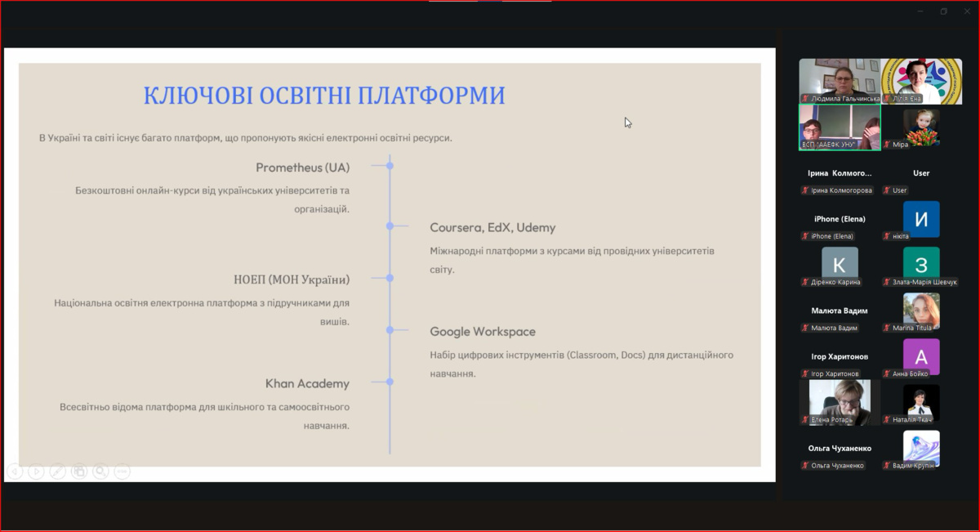Viewport: 980px width, 532px height.
Task: Click muted mic icon beside Ірина Колмогорова
Action: coord(805,190)
